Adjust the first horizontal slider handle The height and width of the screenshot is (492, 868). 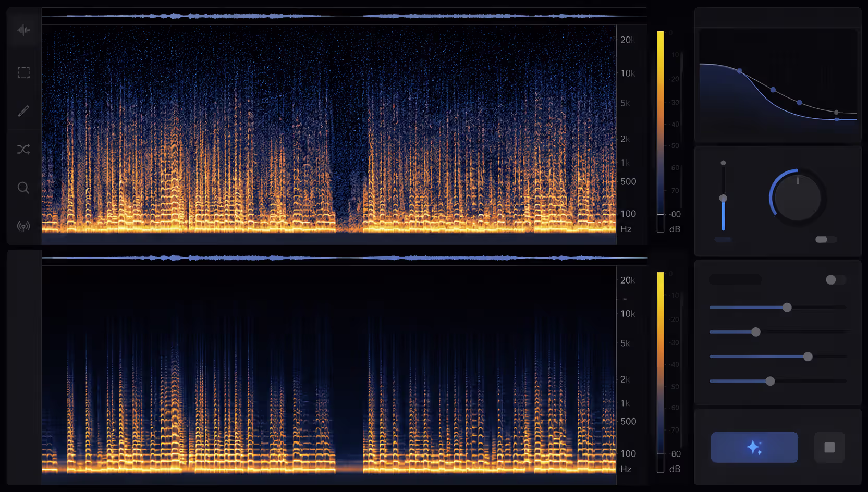787,308
